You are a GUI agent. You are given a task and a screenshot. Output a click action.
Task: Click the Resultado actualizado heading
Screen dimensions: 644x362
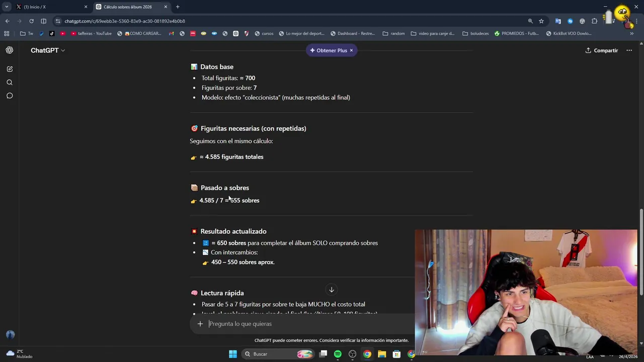click(x=233, y=231)
